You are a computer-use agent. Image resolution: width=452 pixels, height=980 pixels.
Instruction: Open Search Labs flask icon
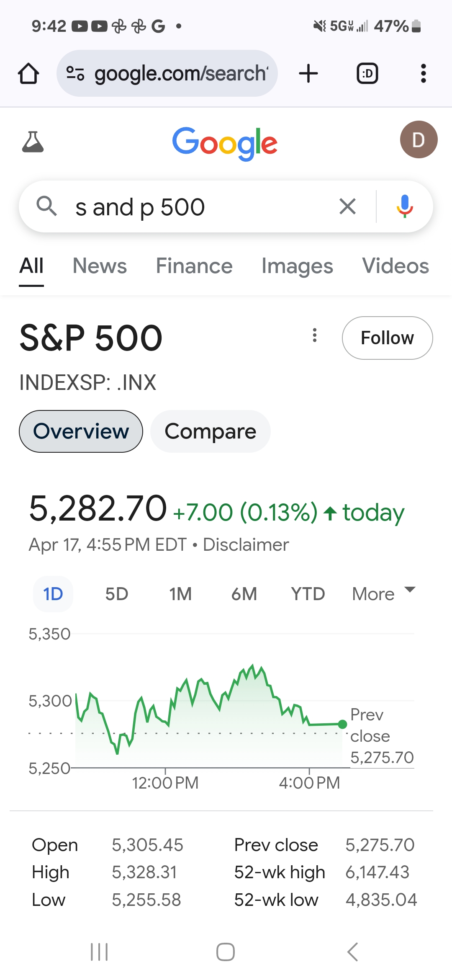33,142
